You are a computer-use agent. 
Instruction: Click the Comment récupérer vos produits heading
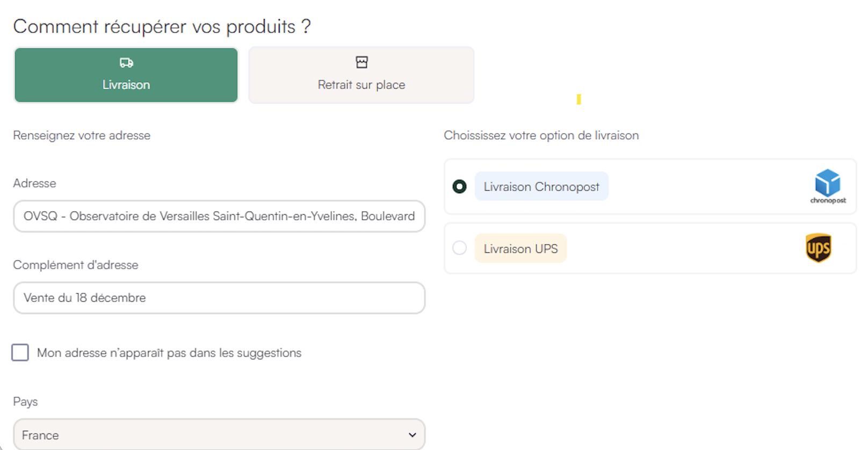[x=162, y=26]
